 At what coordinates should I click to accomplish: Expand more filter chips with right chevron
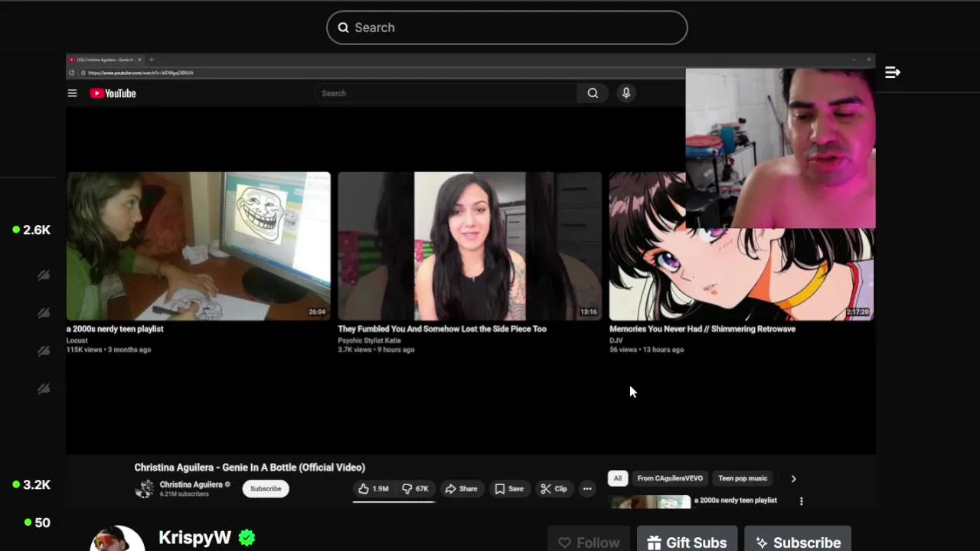[x=793, y=478]
